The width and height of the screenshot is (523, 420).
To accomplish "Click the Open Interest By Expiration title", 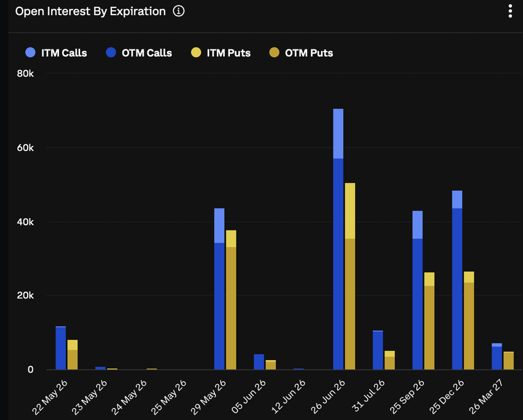I will [x=90, y=11].
